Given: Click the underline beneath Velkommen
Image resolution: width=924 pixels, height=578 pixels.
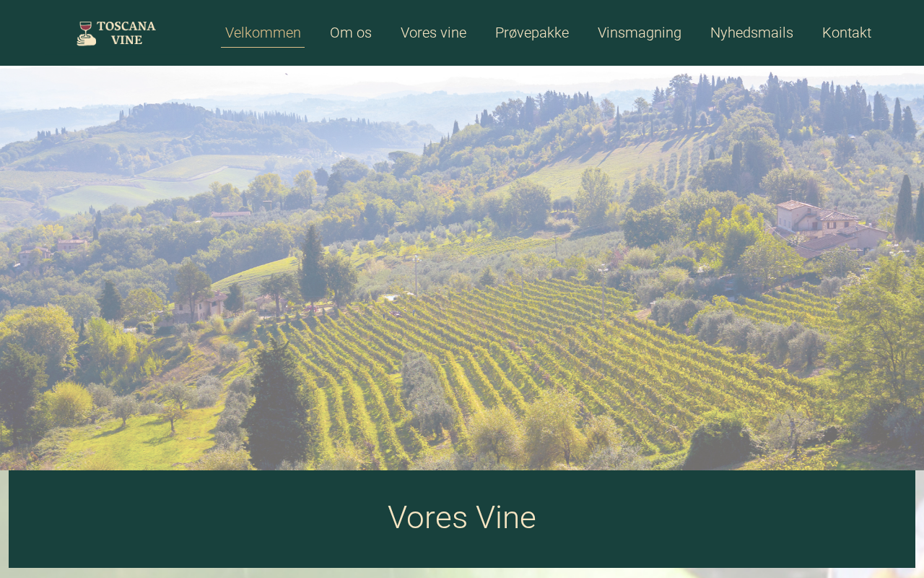Looking at the screenshot, I should pyautogui.click(x=263, y=47).
